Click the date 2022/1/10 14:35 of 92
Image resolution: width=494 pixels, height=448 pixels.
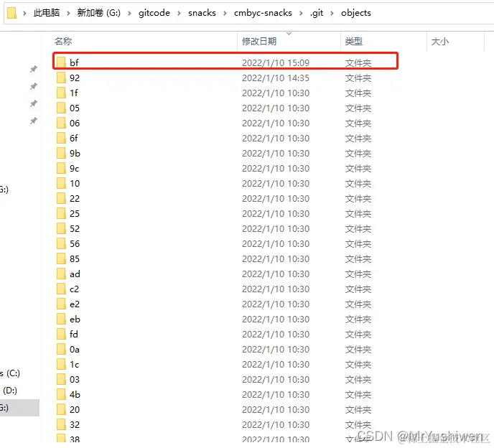tap(276, 78)
